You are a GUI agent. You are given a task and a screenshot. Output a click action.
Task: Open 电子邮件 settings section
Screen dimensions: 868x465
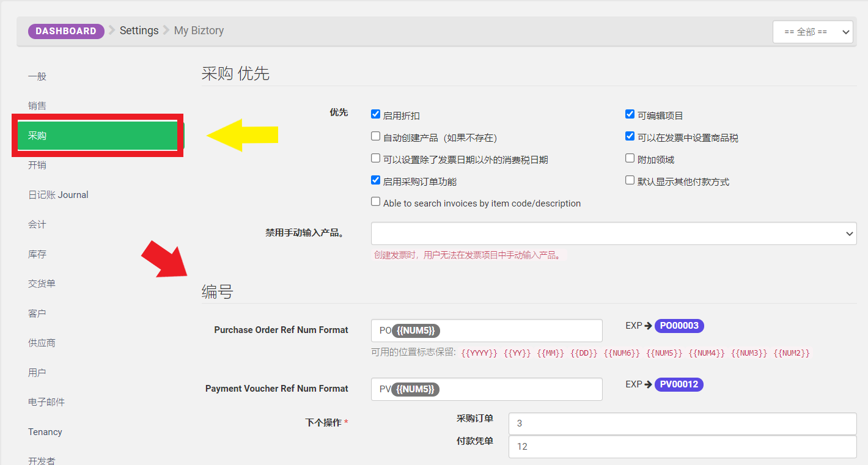46,402
